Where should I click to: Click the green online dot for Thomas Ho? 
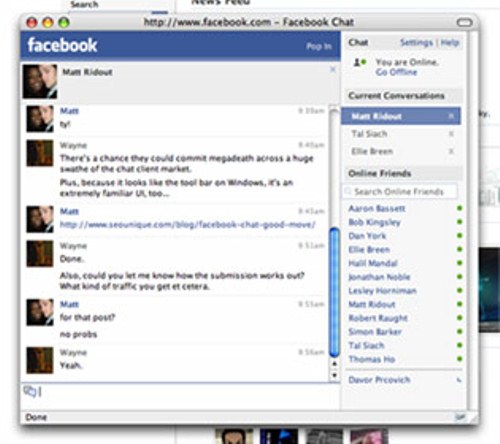pos(460,359)
